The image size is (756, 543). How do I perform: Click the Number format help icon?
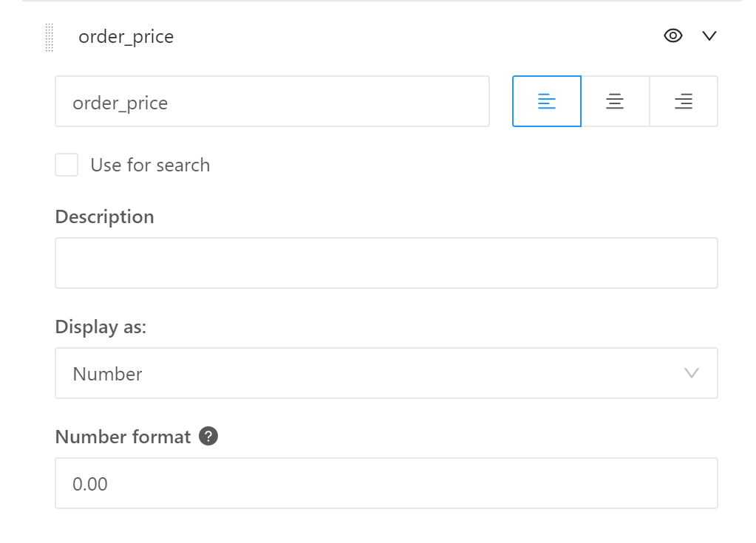208,436
